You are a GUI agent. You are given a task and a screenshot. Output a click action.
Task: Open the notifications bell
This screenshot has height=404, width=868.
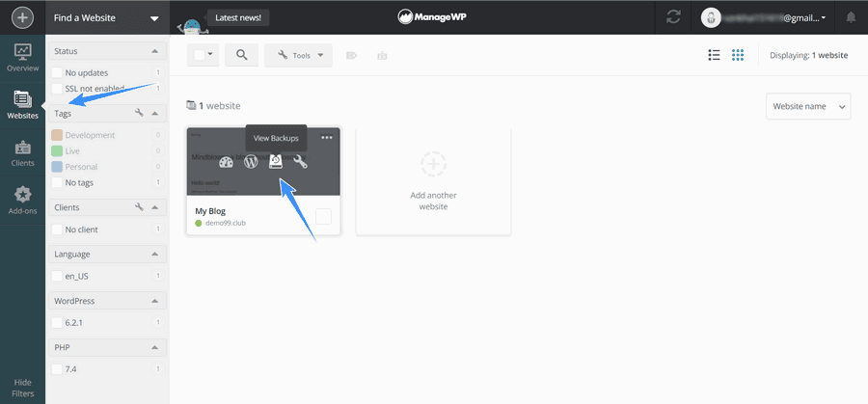point(851,17)
